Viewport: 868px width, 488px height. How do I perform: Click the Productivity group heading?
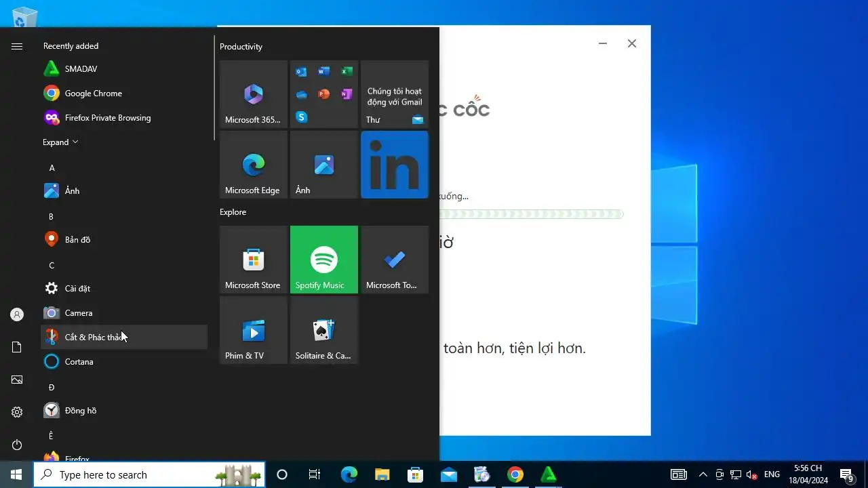[241, 47]
